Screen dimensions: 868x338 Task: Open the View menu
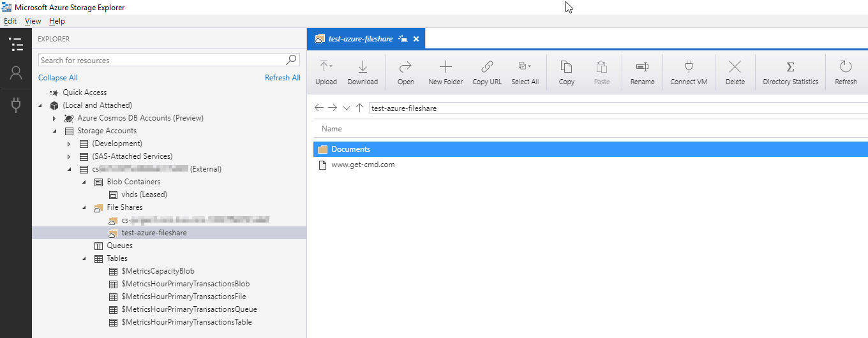click(33, 21)
